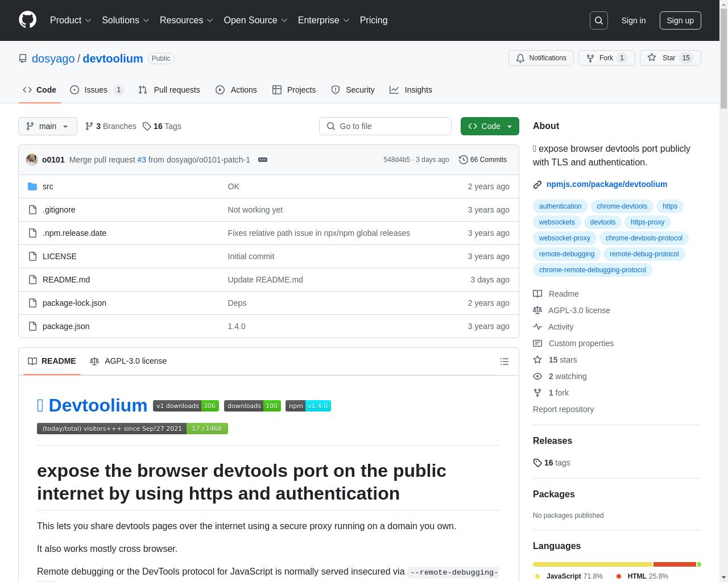
Task: Open the .gitignore file
Action: pos(59,210)
